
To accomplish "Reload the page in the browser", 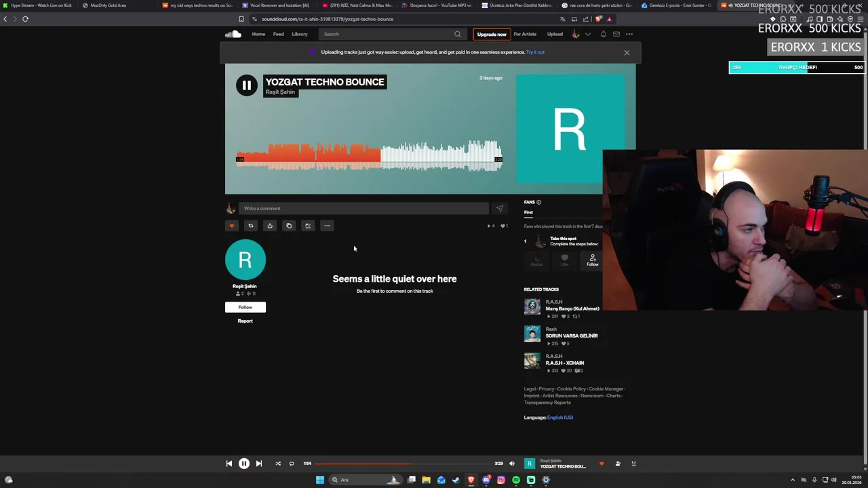I will (25, 19).
